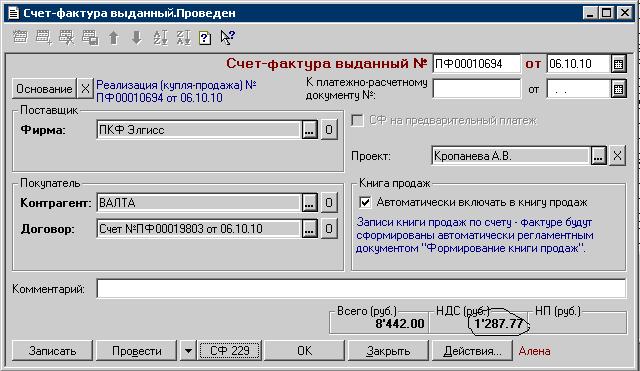Click the Основание button
Image resolution: width=640 pixels, height=371 pixels.
click(44, 89)
